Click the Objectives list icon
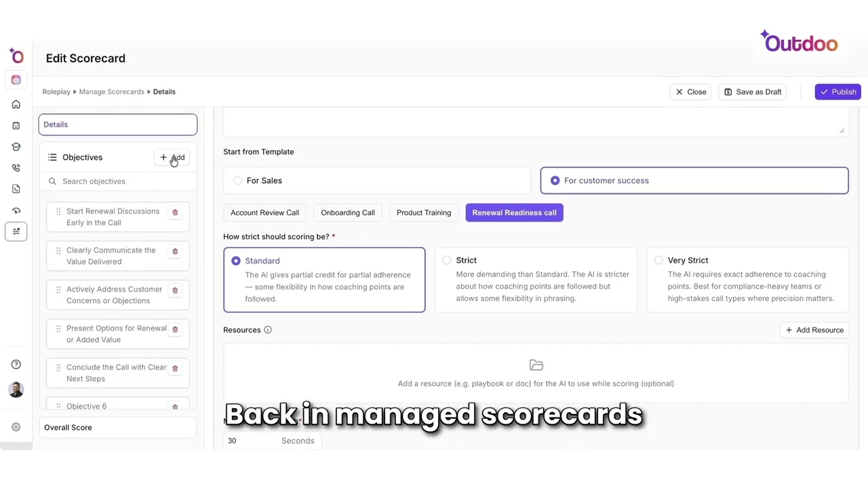The image size is (868, 488). 52,157
